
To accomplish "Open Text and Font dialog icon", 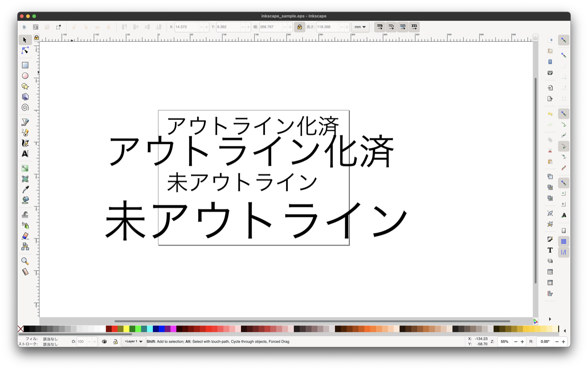I will (x=550, y=250).
